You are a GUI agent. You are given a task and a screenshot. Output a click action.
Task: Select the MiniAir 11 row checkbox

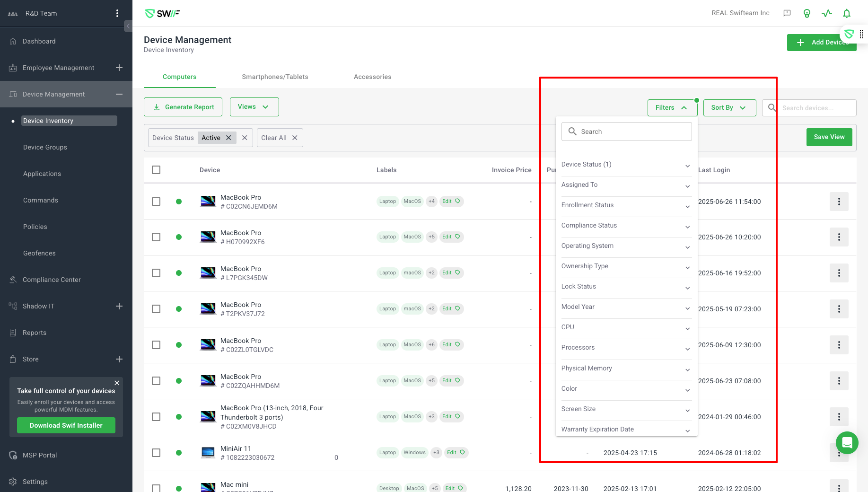156,453
